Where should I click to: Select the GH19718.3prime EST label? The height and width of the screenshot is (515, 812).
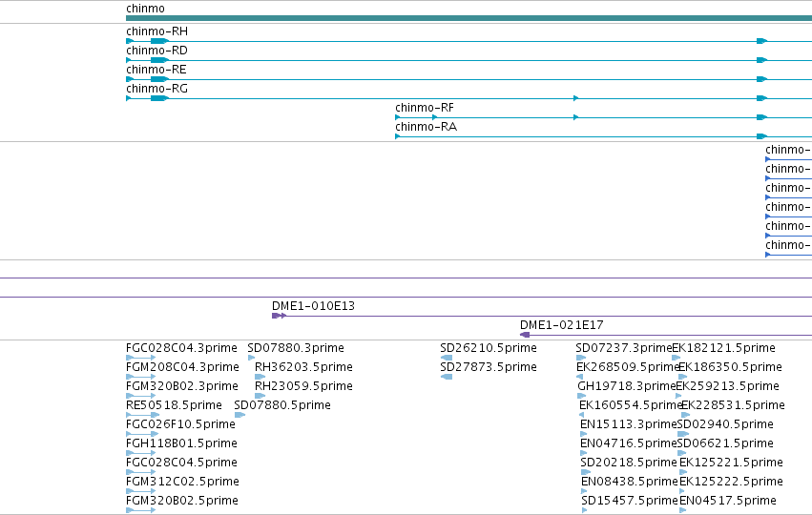click(x=627, y=386)
